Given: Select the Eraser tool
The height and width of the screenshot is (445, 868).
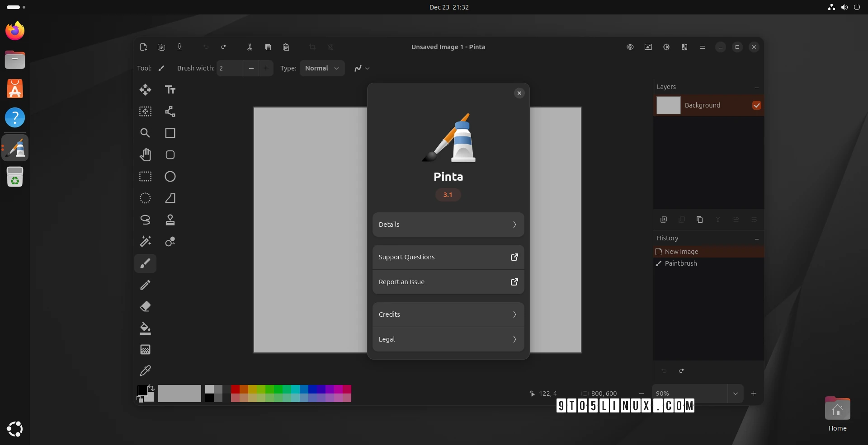Looking at the screenshot, I should click(x=145, y=306).
